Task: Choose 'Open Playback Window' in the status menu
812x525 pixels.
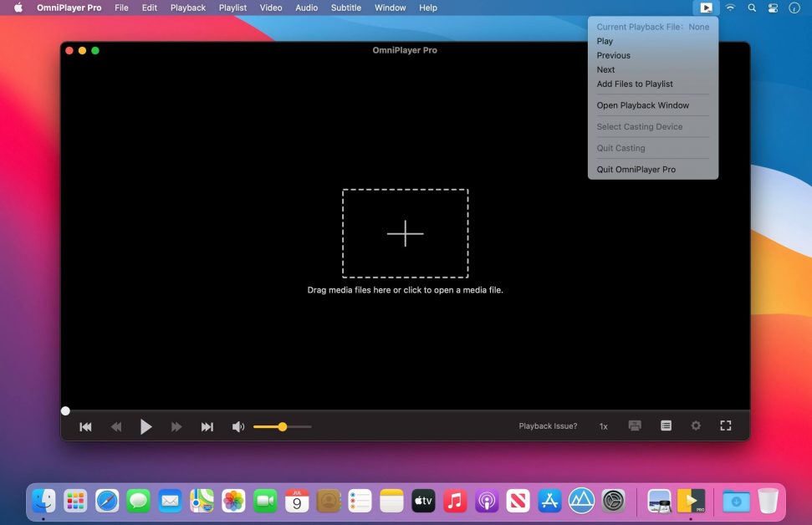Action: click(x=642, y=104)
